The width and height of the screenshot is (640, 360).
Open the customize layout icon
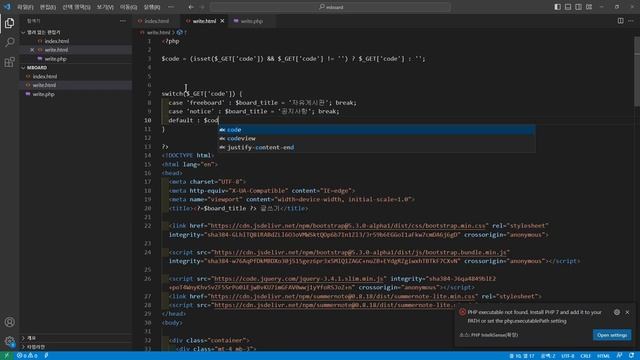click(589, 7)
